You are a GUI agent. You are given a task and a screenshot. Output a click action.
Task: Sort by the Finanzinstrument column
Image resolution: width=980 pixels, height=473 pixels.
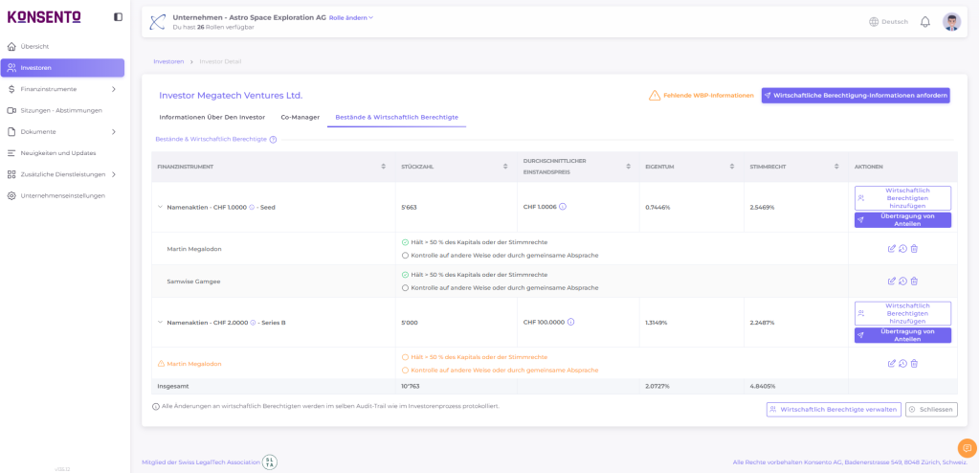click(383, 167)
